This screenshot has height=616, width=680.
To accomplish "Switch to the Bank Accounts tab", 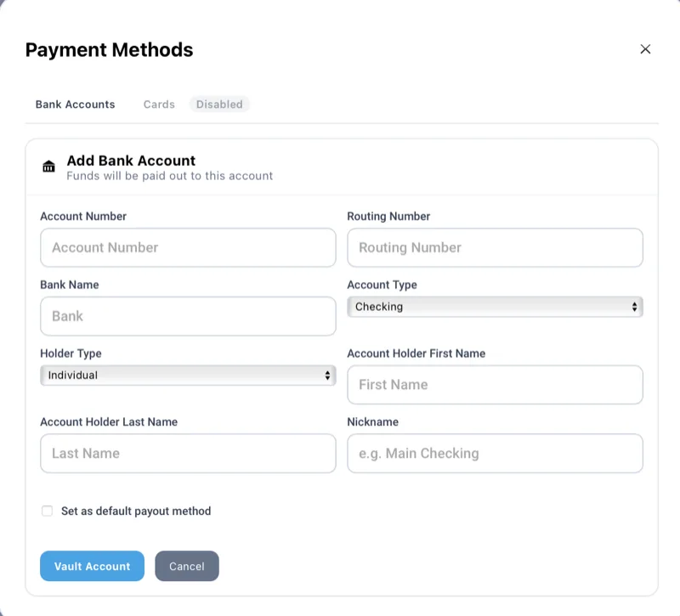I will [x=74, y=104].
